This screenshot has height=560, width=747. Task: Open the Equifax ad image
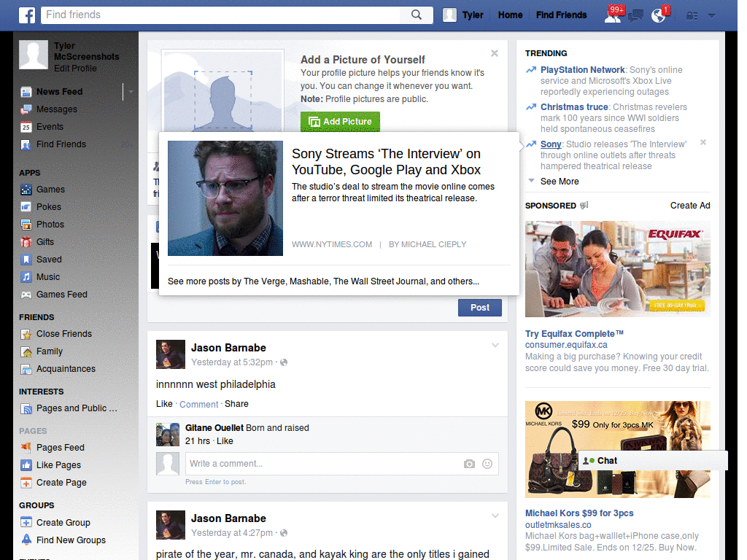click(617, 269)
